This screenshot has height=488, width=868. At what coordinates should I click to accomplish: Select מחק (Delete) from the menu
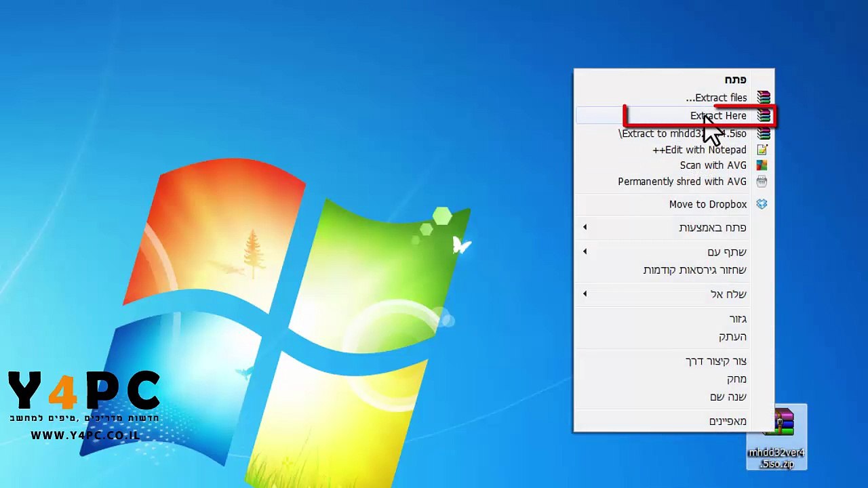pyautogui.click(x=674, y=379)
